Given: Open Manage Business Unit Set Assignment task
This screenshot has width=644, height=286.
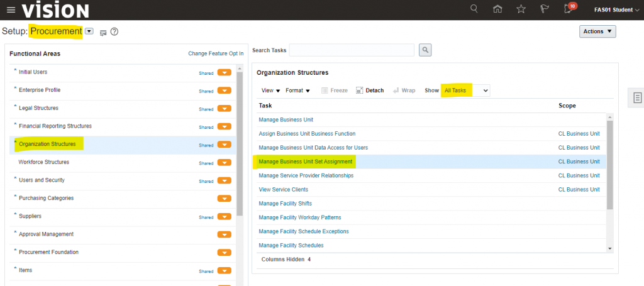Looking at the screenshot, I should pyautogui.click(x=305, y=162).
